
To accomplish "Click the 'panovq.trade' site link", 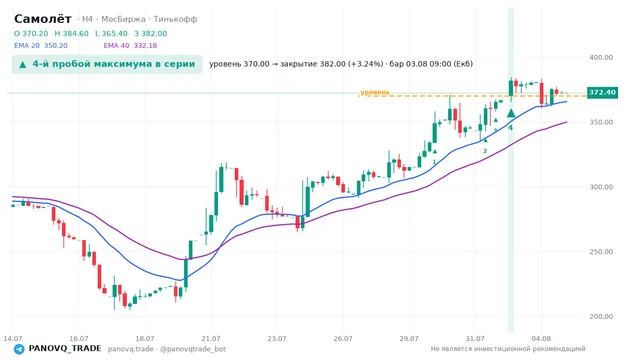I will tap(131, 349).
